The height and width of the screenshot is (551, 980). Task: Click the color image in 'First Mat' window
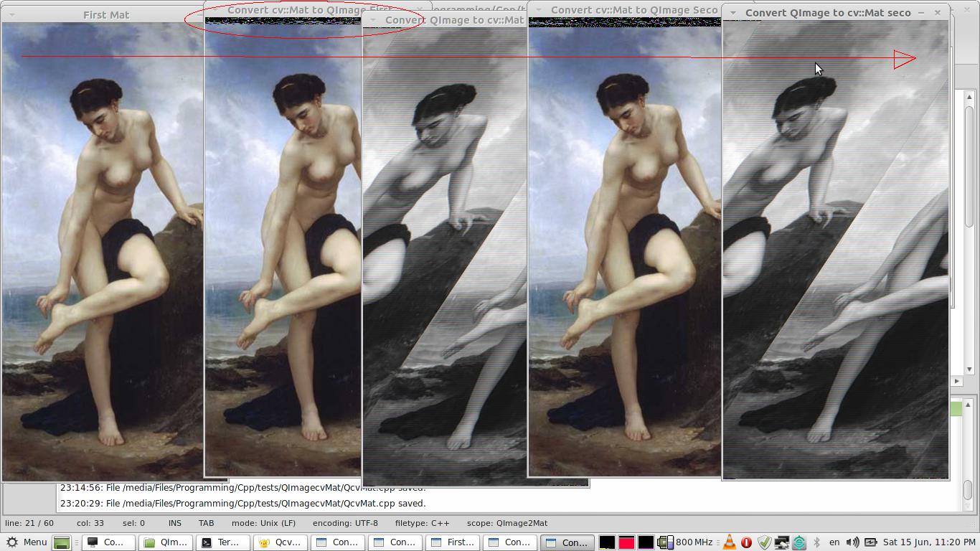point(103,251)
